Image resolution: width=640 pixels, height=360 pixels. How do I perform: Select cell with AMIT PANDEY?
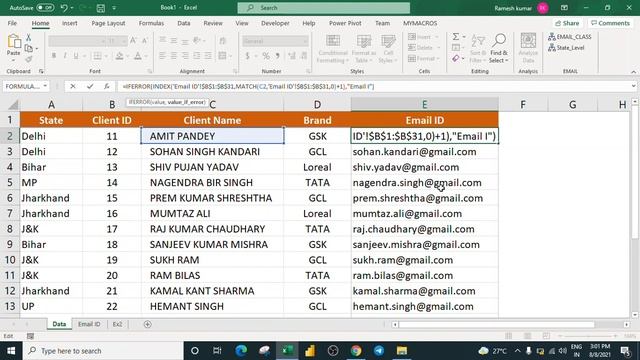[x=212, y=136]
